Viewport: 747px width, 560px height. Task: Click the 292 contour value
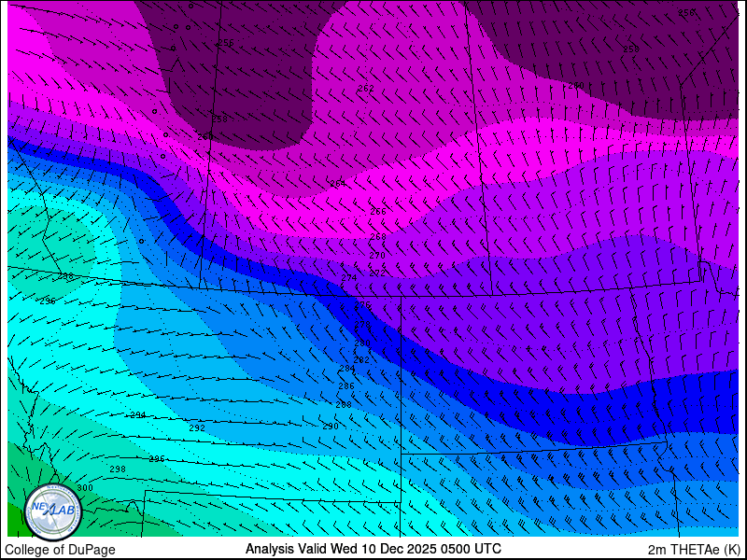[197, 428]
